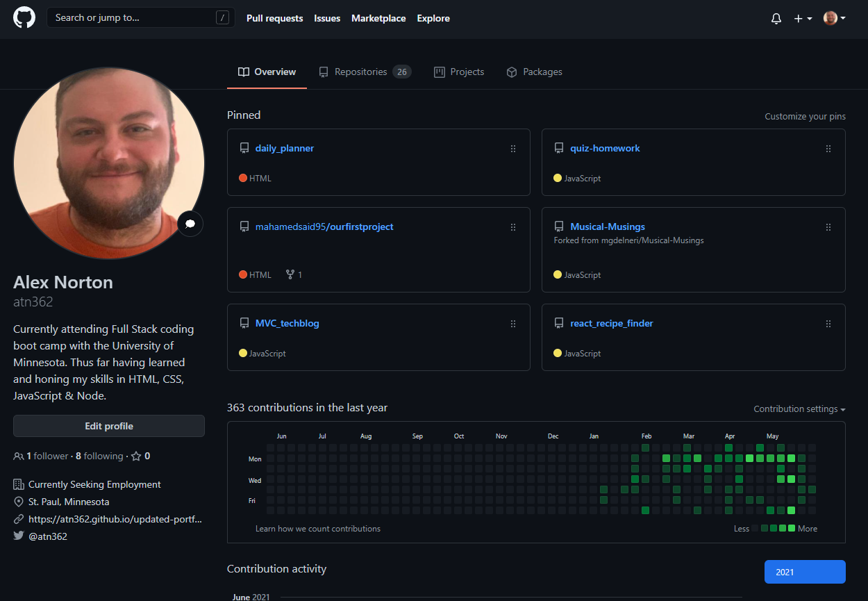Open the MVC_techblog repository link
This screenshot has height=601, width=868.
287,323
